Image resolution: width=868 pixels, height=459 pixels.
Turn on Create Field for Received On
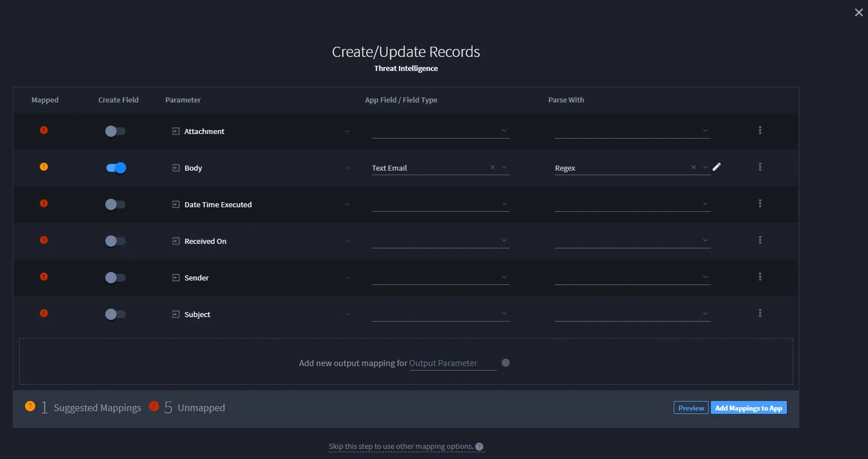coord(115,241)
